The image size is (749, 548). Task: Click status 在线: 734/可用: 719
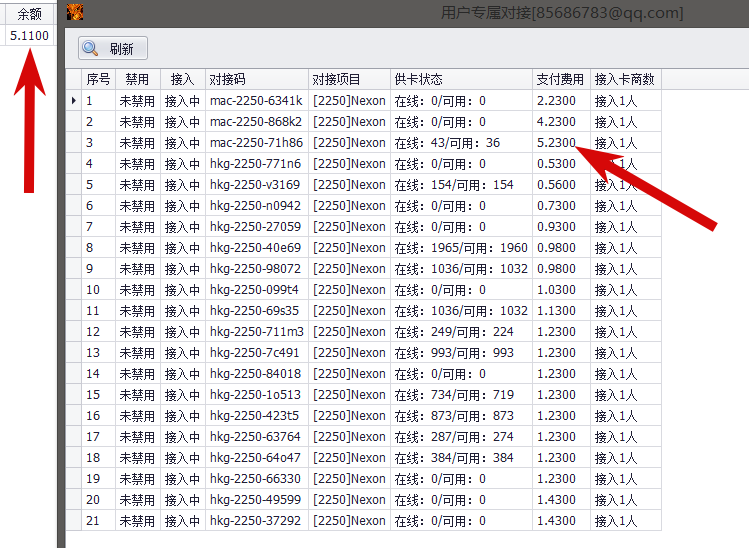pos(461,395)
